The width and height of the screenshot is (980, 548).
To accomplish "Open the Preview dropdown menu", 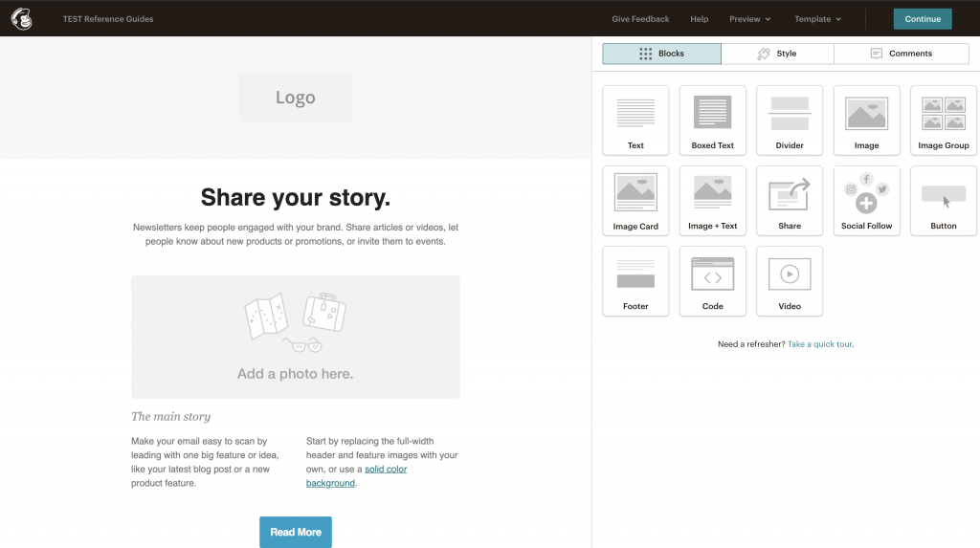I will 749,19.
